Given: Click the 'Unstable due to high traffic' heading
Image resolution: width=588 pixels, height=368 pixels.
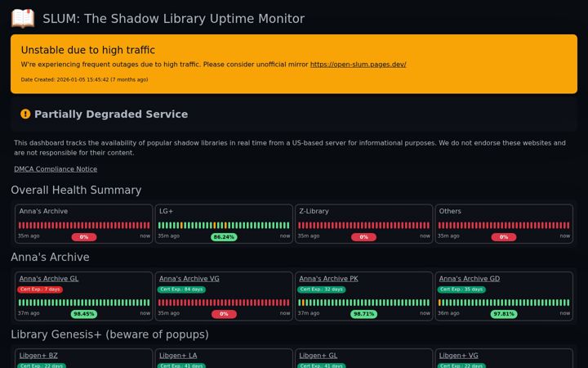Looking at the screenshot, I should [x=87, y=50].
